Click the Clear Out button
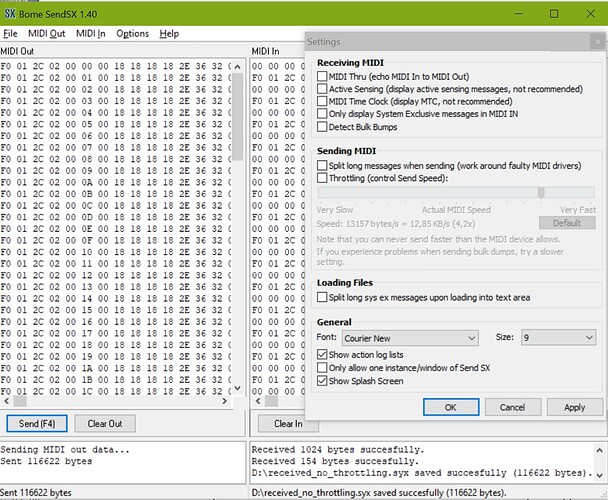This screenshot has height=500, width=608. click(105, 423)
